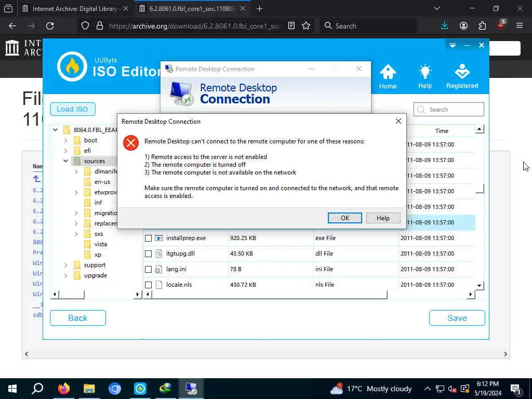Open the list all tabs dropdown

(x=437, y=8)
